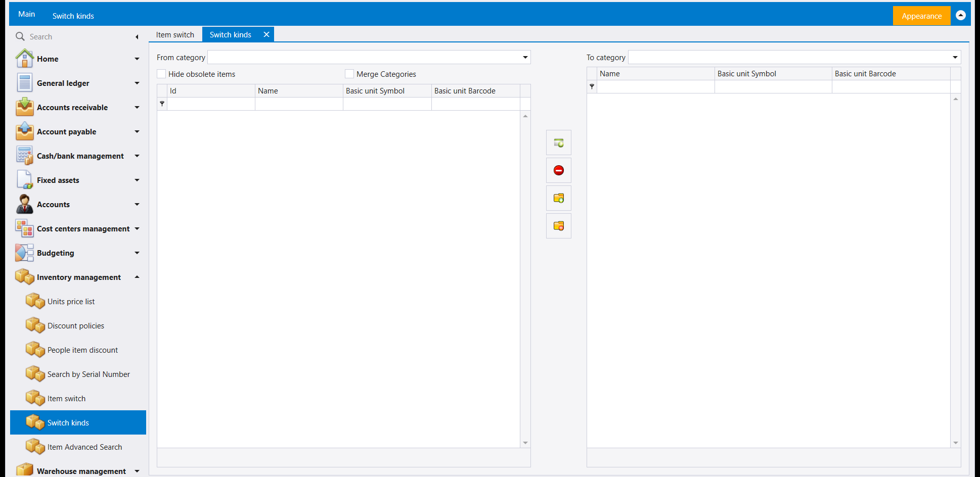980x477 pixels.
Task: Click the General ledger icon
Action: pyautogui.click(x=24, y=83)
